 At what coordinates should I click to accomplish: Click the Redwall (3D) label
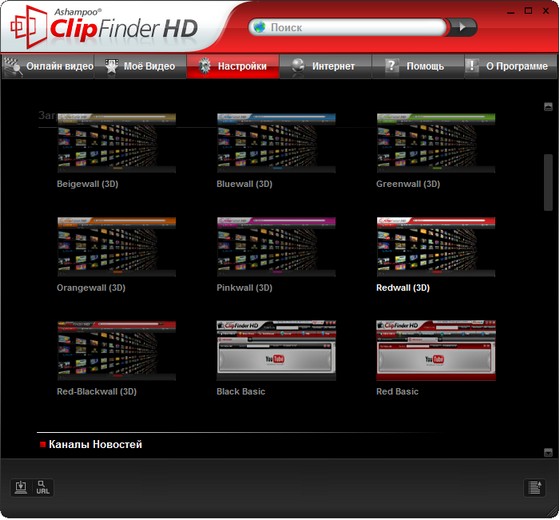click(403, 288)
